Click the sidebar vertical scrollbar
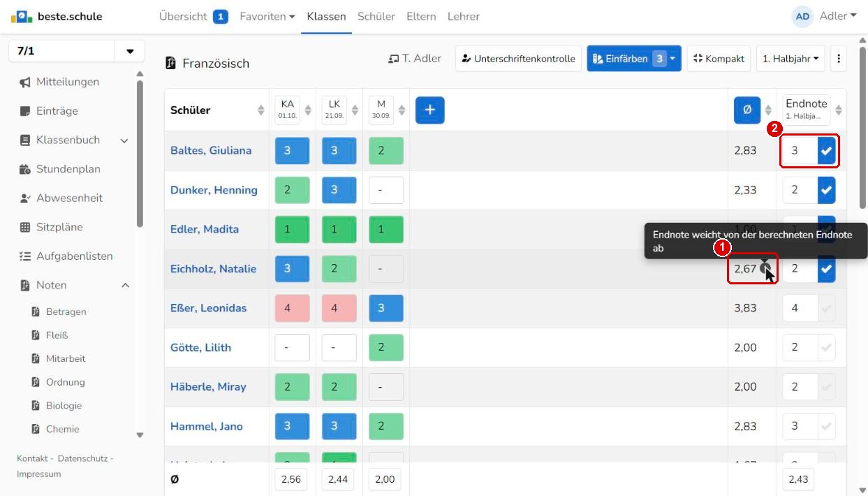 point(140,154)
